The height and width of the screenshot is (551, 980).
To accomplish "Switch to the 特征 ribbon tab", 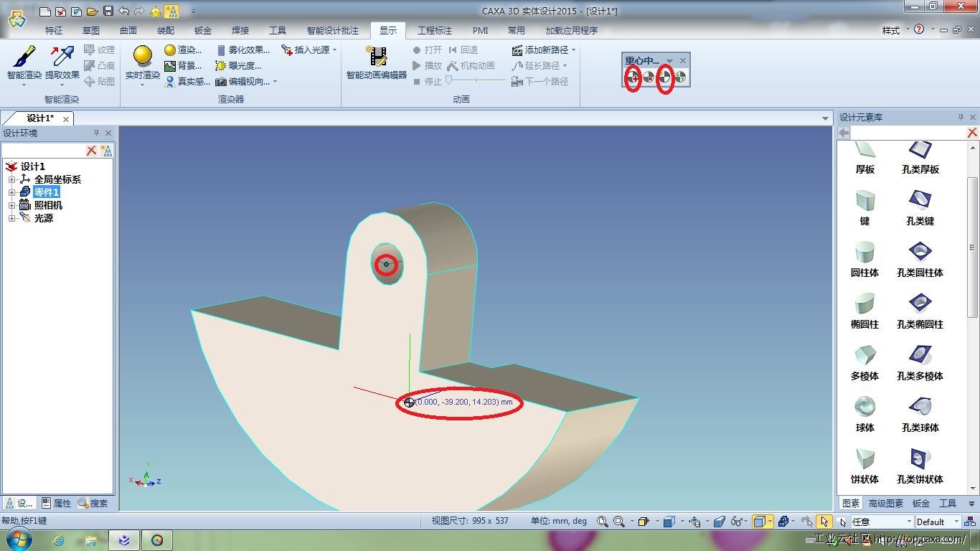I will tap(54, 30).
